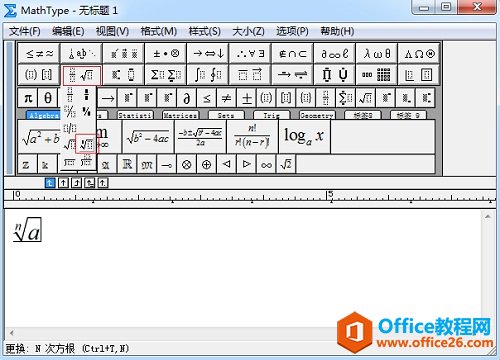This screenshot has height=360, width=500.
Task: Insert the √(b²−4ac) expression
Action: pyautogui.click(x=148, y=137)
